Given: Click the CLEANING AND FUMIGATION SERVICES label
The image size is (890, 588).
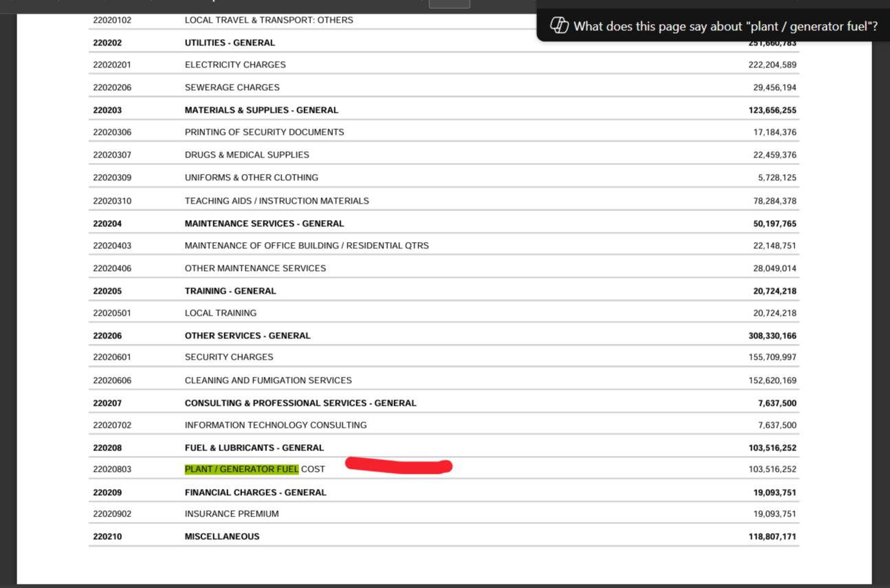Looking at the screenshot, I should click(x=268, y=380).
